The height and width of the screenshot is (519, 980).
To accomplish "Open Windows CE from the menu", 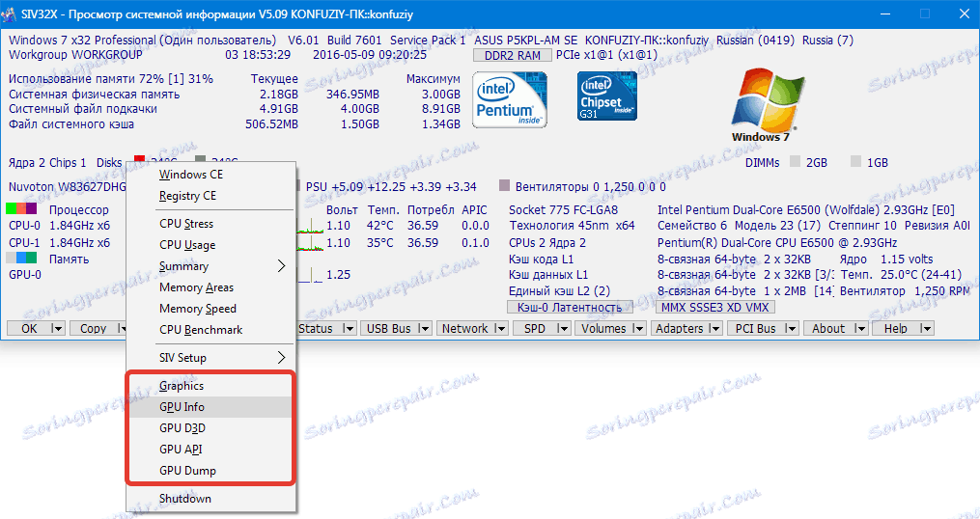I will [x=210, y=175].
